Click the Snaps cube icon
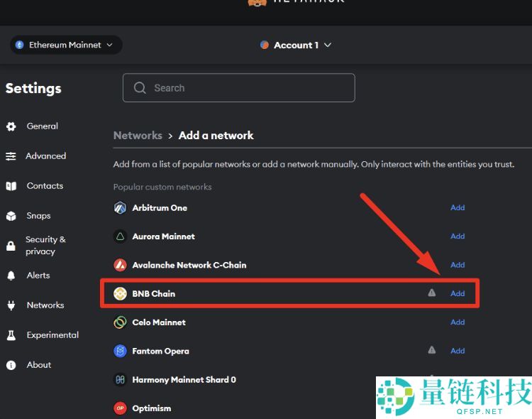The image size is (532, 419). pos(11,216)
